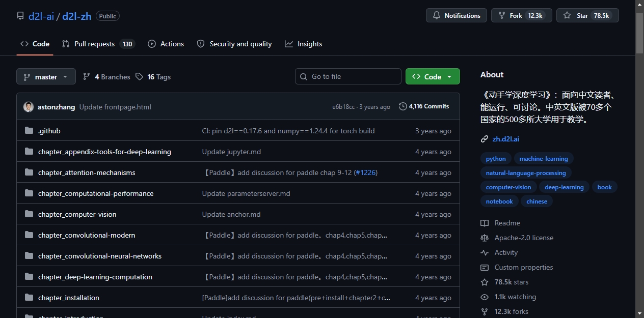Select the notebook topic tag

click(499, 201)
